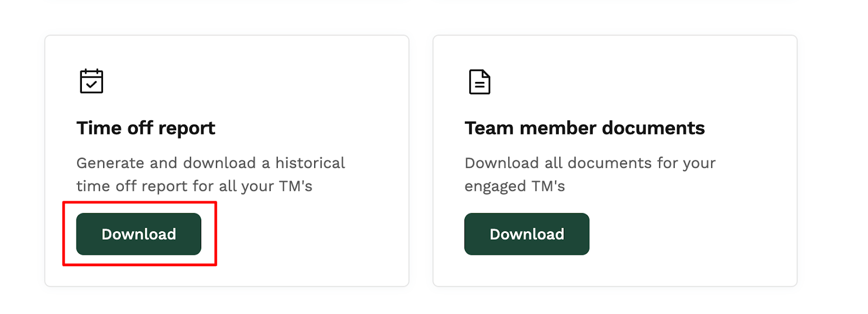This screenshot has height=314, width=868.
Task: Click the word "Team" in the card heading
Action: (x=489, y=128)
